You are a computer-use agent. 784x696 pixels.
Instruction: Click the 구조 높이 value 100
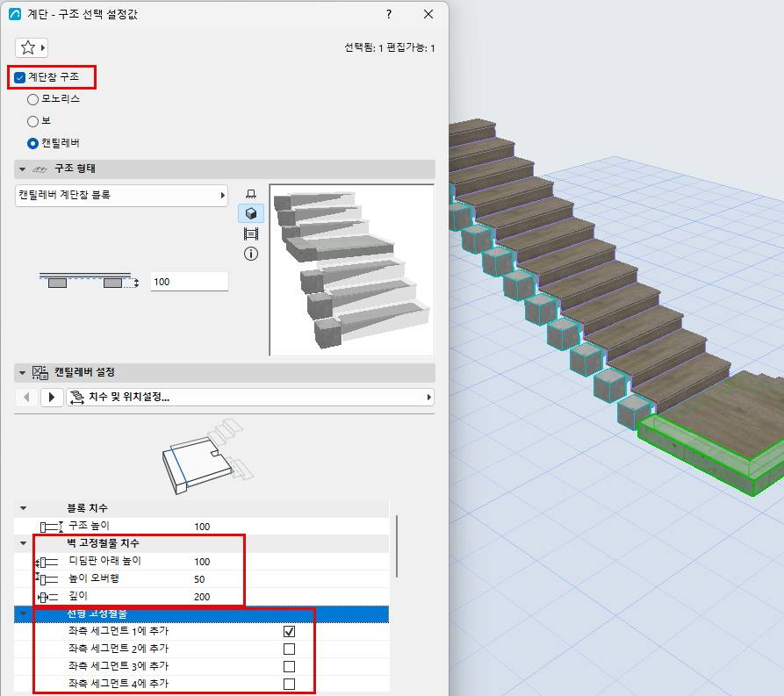click(x=202, y=527)
